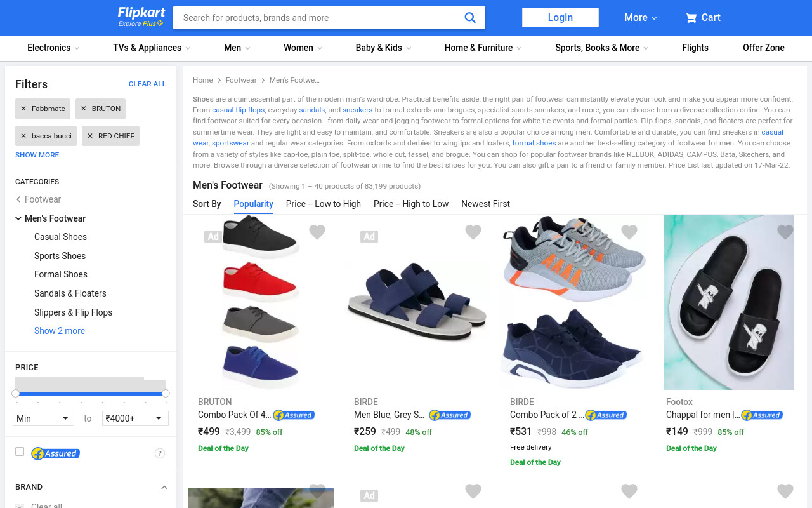
Task: Wishlist the BIRDE blue grey sandals
Action: [x=473, y=232]
